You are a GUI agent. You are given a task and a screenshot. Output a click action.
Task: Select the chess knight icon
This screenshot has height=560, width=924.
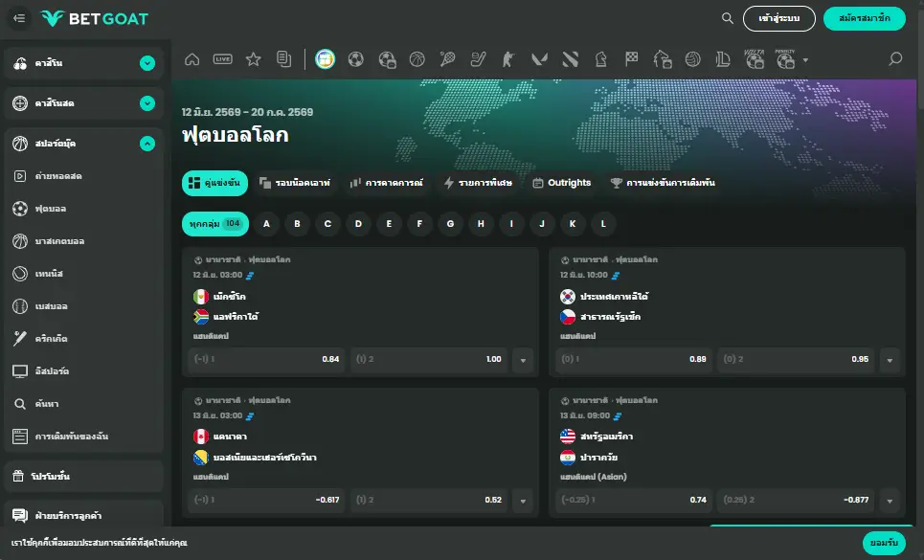[x=601, y=59]
